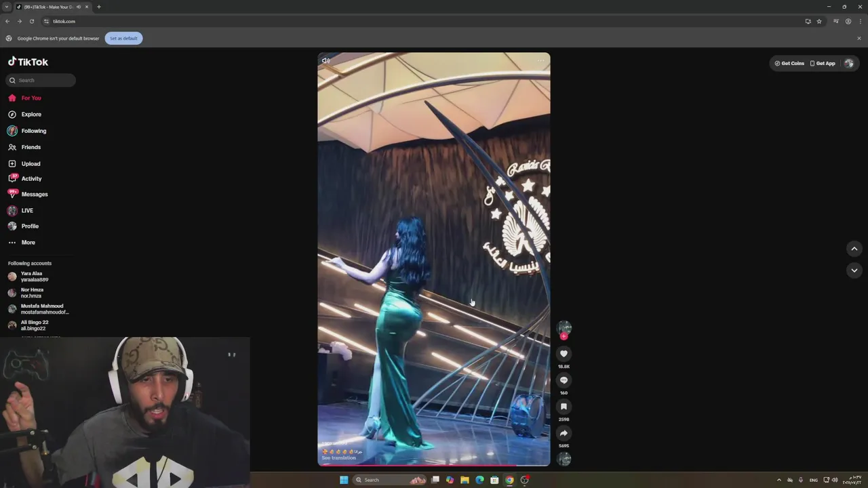Show hidden system tray icons
The height and width of the screenshot is (488, 868).
click(778, 481)
